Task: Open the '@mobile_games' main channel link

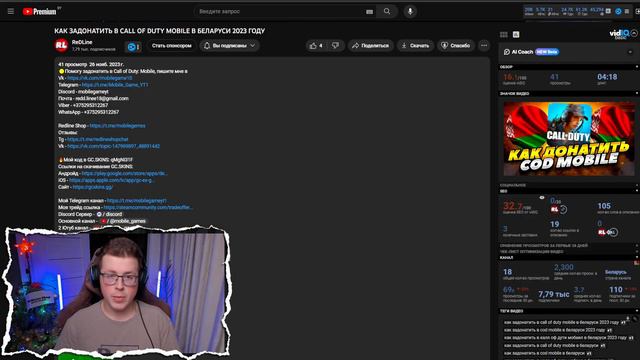Action: (x=123, y=221)
